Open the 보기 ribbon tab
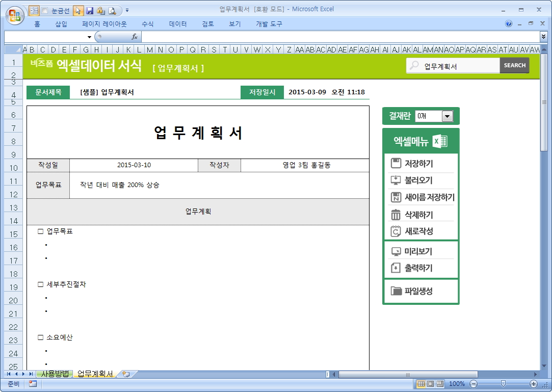 click(234, 24)
